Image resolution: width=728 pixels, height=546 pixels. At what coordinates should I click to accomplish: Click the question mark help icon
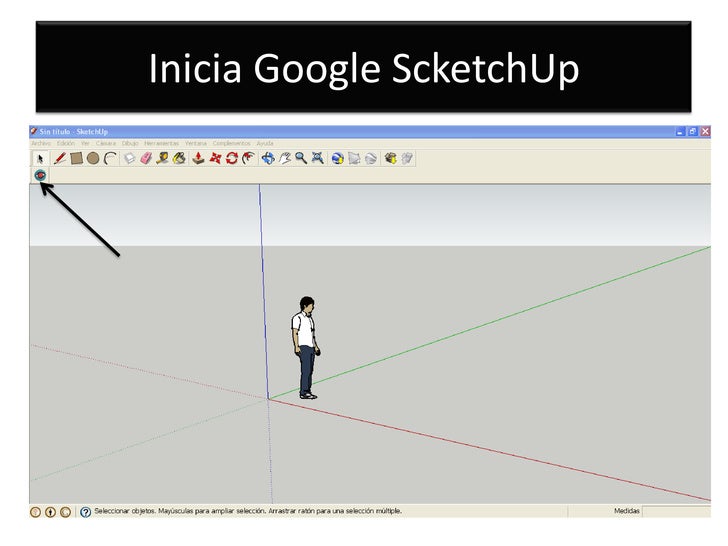click(x=85, y=512)
